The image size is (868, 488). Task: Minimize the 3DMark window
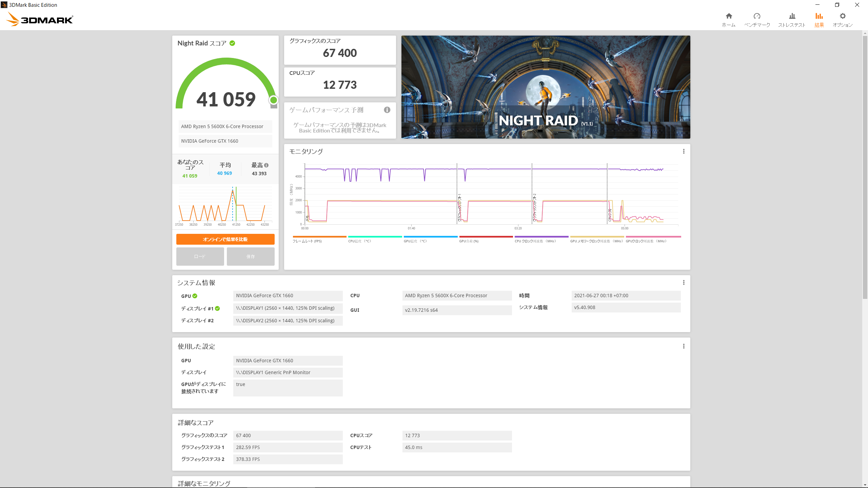(817, 5)
